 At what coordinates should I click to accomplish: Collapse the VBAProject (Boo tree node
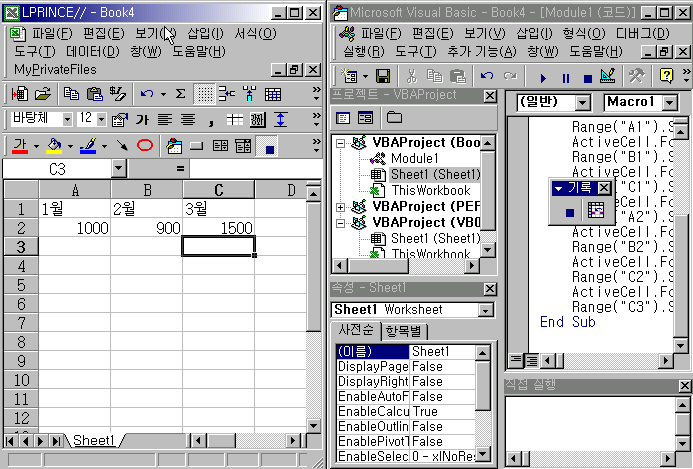(340, 143)
